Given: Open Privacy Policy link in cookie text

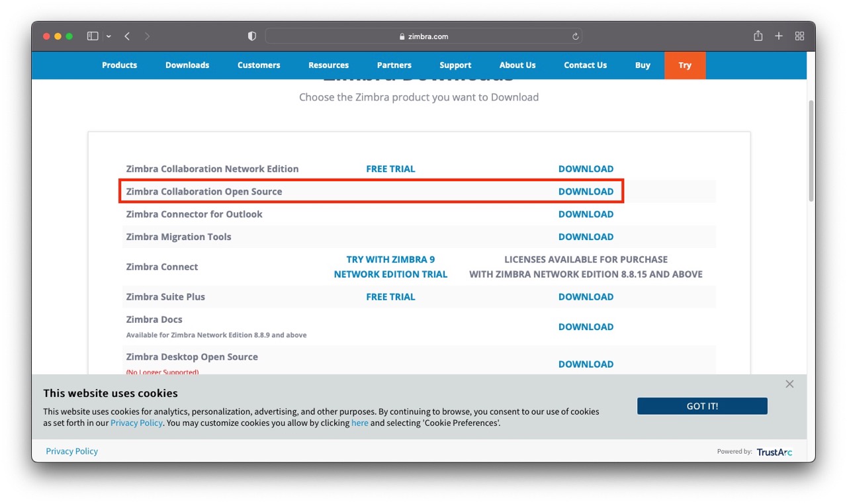Looking at the screenshot, I should tap(136, 423).
